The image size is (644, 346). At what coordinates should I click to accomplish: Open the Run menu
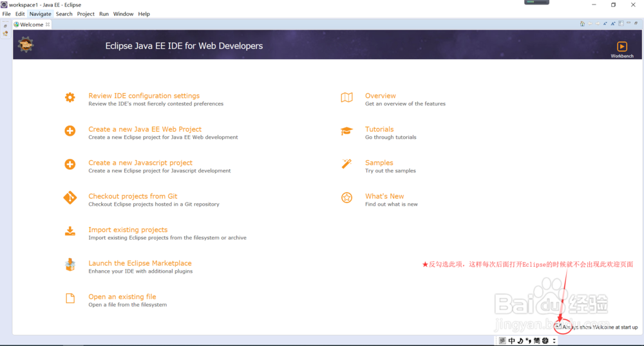(104, 14)
